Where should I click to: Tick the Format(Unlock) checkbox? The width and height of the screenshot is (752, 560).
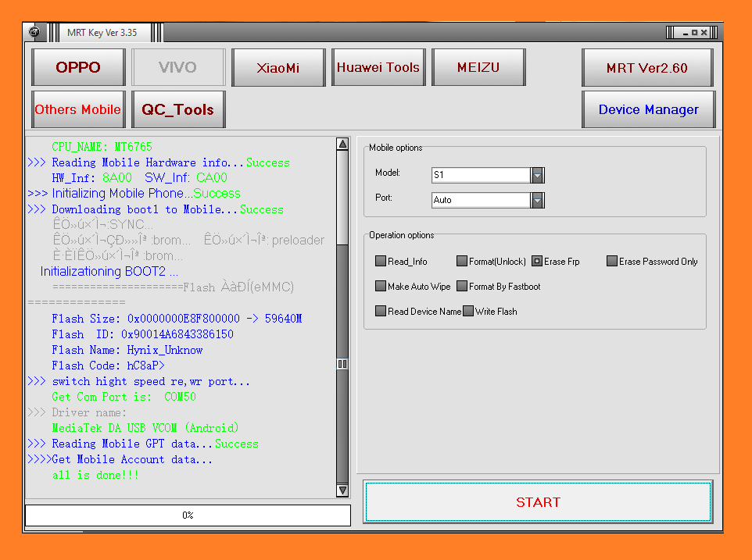[x=462, y=262]
